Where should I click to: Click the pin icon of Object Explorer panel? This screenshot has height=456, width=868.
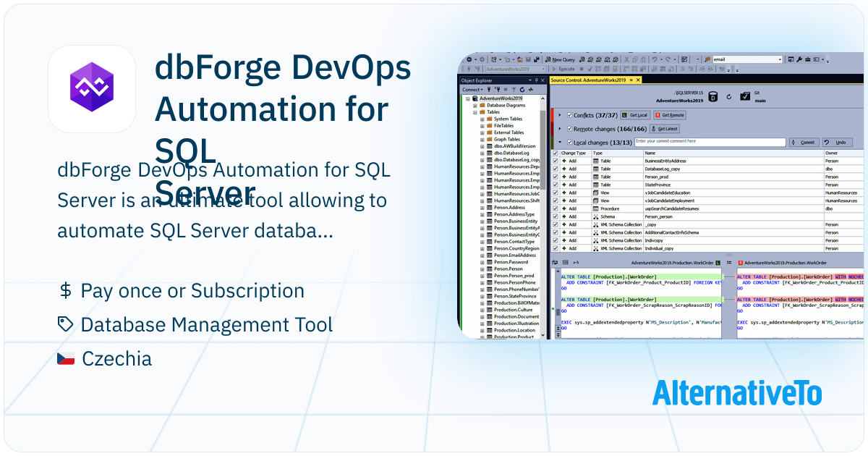coord(536,80)
